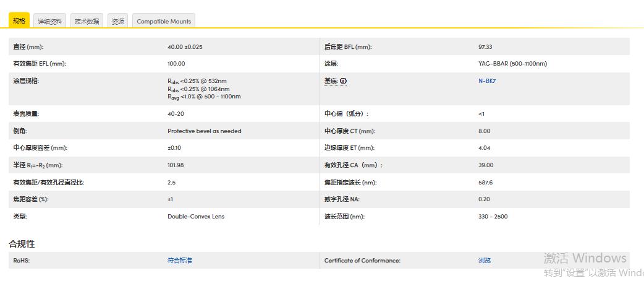Click the 符合标准 RoHS link
Screen dimensions: 644x286
coord(180,261)
